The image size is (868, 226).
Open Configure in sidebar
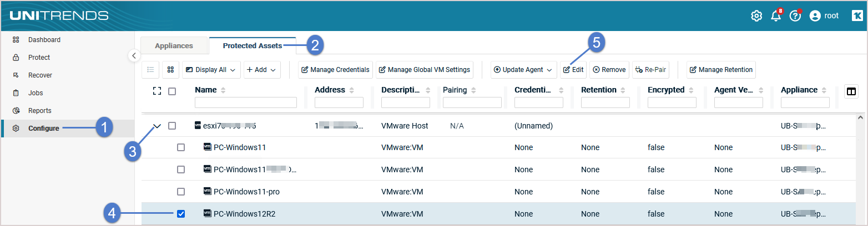[x=67, y=129]
